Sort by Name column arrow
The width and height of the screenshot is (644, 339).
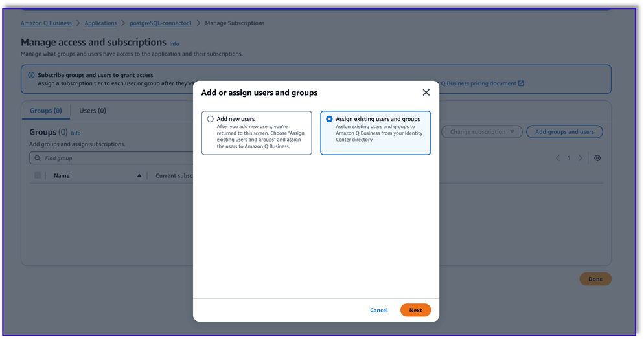click(x=139, y=176)
